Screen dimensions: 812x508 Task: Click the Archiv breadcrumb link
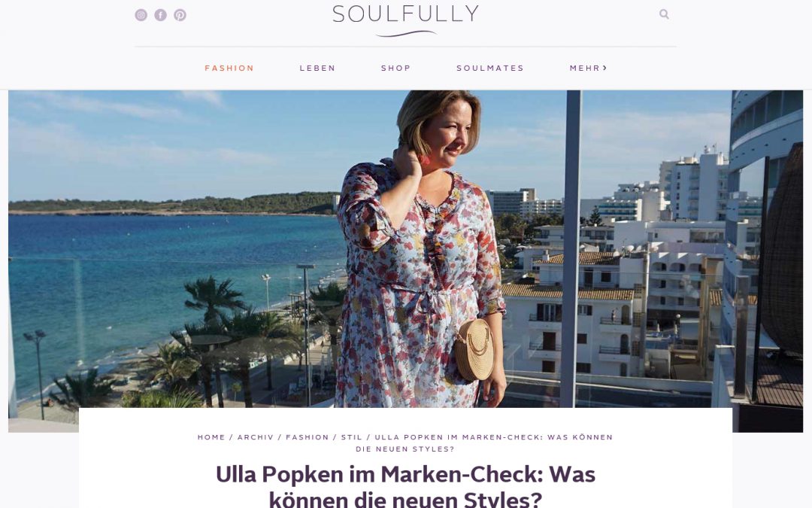point(256,437)
